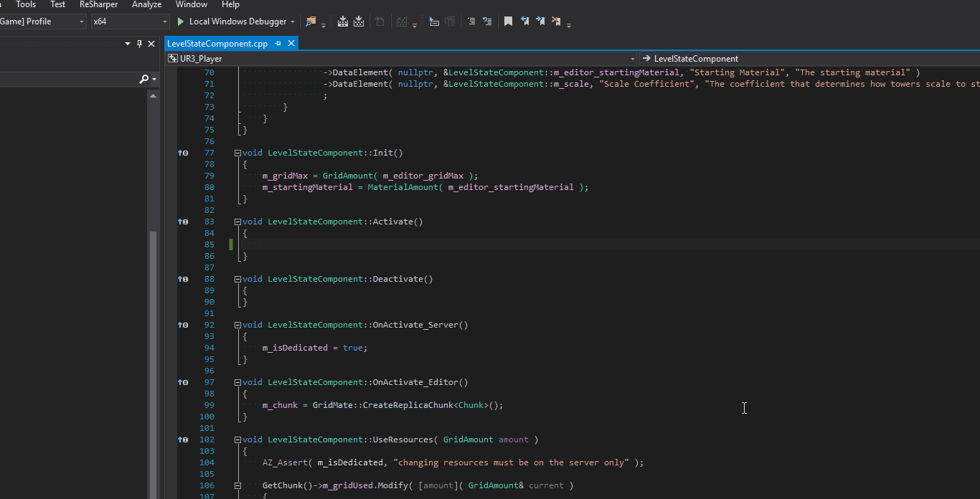Image resolution: width=980 pixels, height=499 pixels.
Task: Open the Analyze menu
Action: pos(147,4)
